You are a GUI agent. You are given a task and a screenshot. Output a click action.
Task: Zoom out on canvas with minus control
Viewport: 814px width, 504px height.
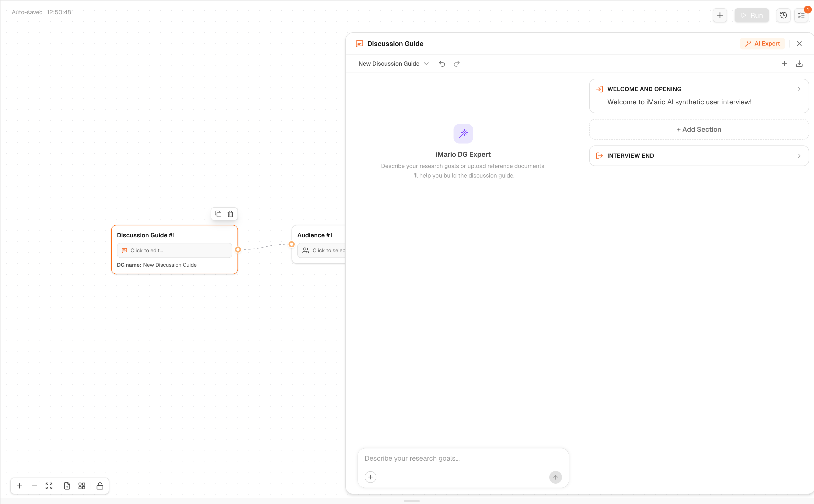click(34, 486)
